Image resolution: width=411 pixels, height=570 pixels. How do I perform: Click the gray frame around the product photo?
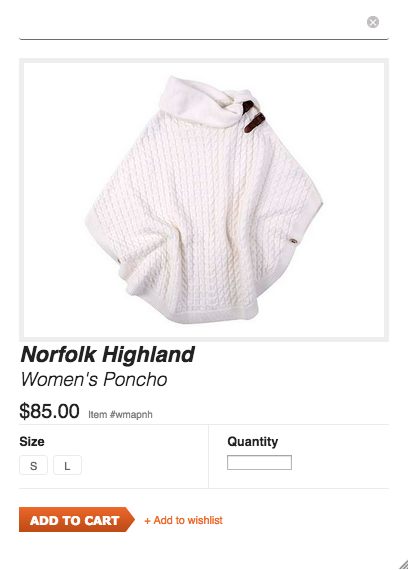click(x=204, y=60)
